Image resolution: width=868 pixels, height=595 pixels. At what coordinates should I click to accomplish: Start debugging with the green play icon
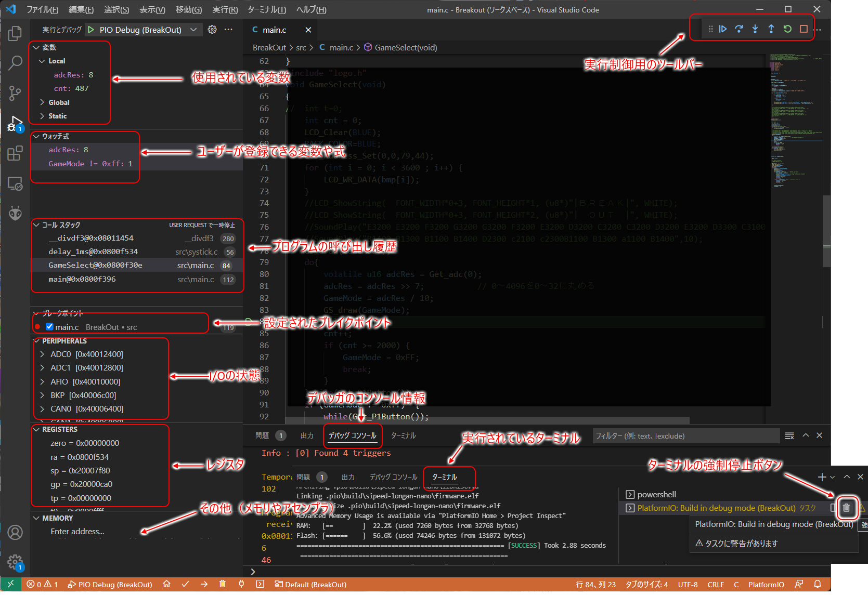point(91,30)
